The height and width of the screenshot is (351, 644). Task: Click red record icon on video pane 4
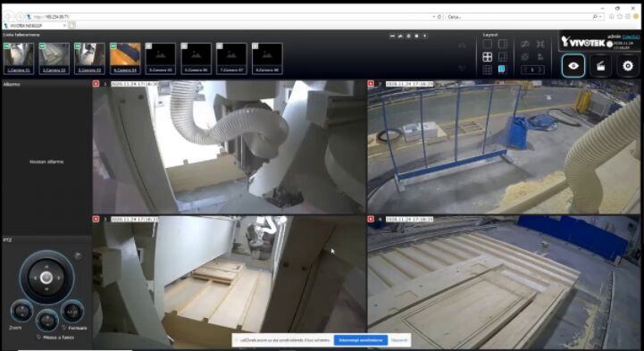tap(371, 219)
